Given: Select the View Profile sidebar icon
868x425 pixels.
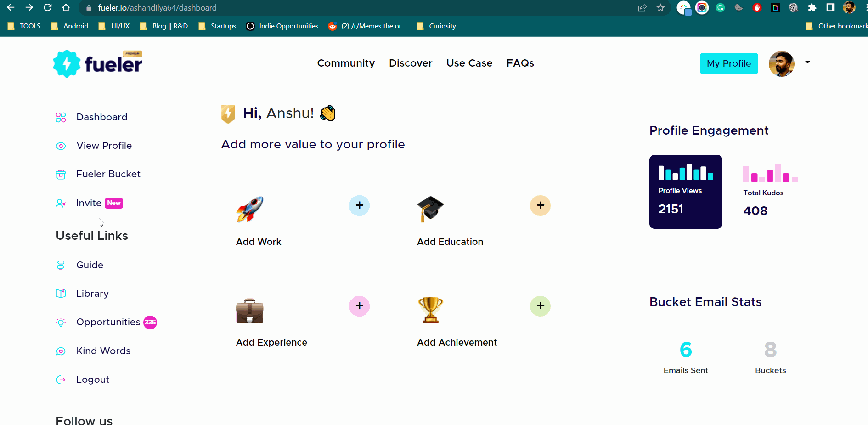Looking at the screenshot, I should tap(61, 146).
